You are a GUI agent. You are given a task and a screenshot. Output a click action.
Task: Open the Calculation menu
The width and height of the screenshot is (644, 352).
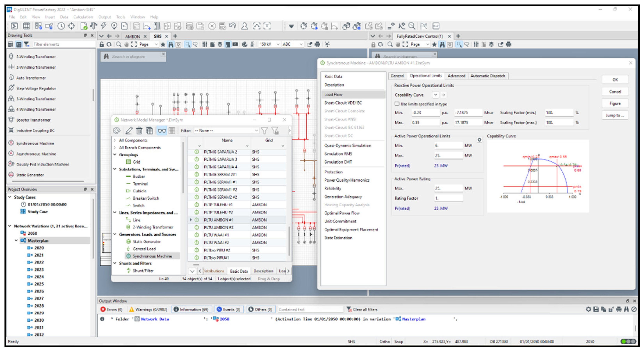(x=83, y=17)
